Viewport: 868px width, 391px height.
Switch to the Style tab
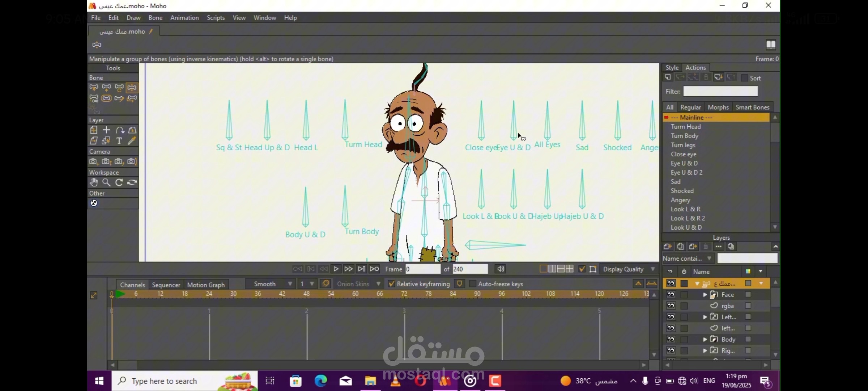(672, 67)
